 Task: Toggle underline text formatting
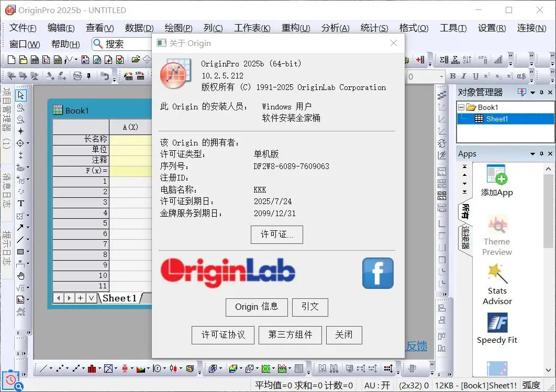(475, 76)
